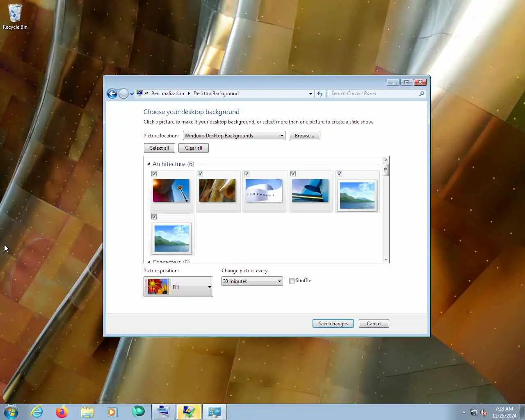
Task: Click the Control Panel icon in address bar
Action: 139,94
